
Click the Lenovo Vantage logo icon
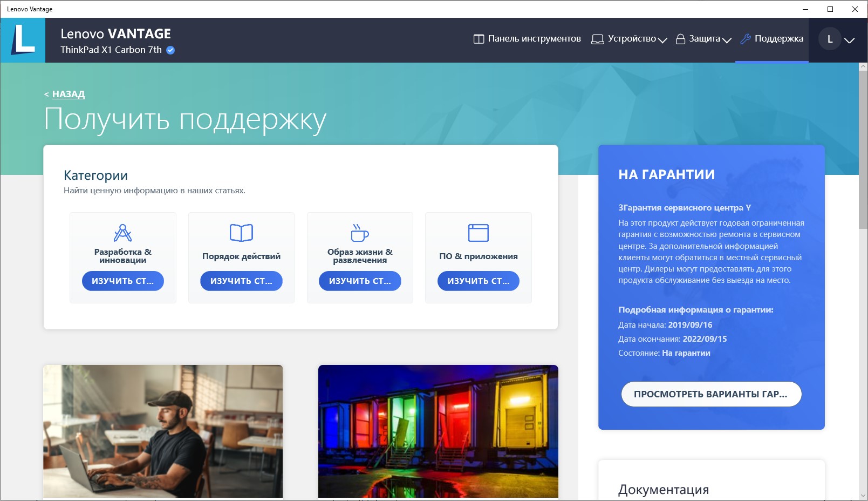(23, 40)
